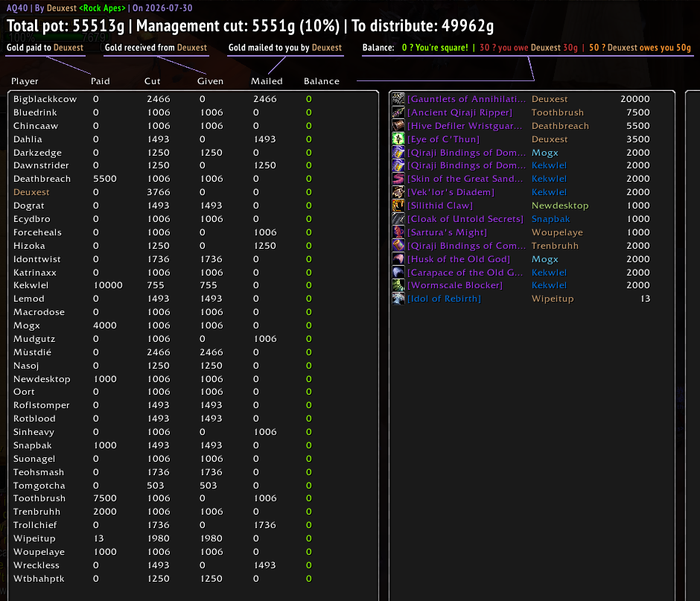Click Trollchief's mailed amount 1736

(264, 525)
